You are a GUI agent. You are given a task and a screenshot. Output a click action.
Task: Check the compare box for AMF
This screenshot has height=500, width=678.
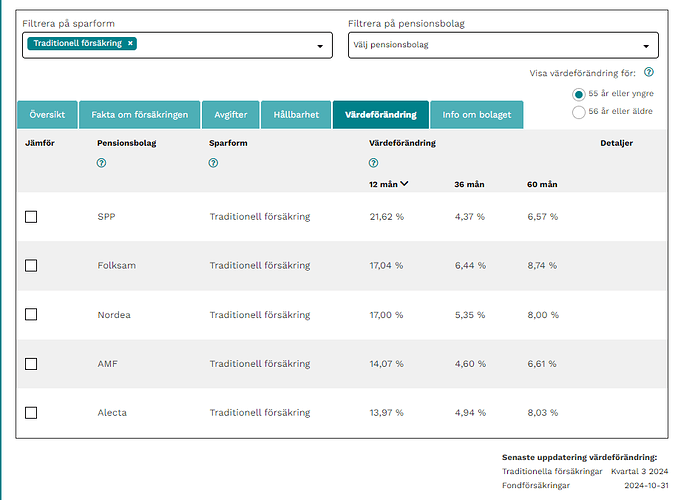point(31,364)
